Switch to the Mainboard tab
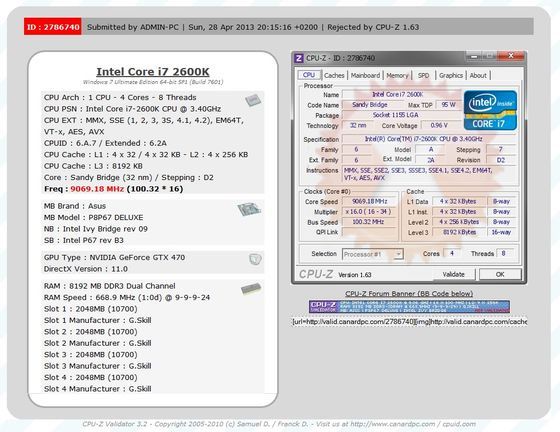Image resolution: width=560 pixels, height=432 pixels. coord(365,75)
